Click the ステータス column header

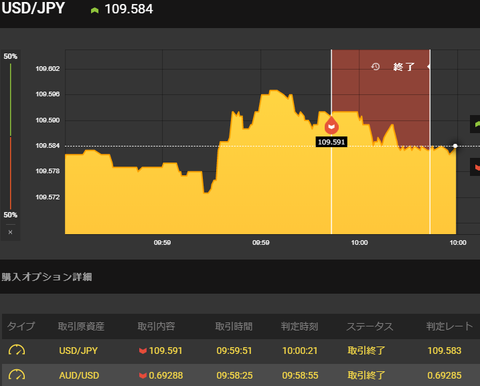[370, 326]
